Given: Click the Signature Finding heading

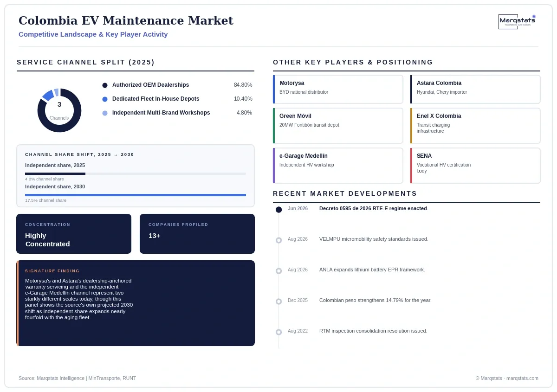Looking at the screenshot, I should [x=52, y=271].
